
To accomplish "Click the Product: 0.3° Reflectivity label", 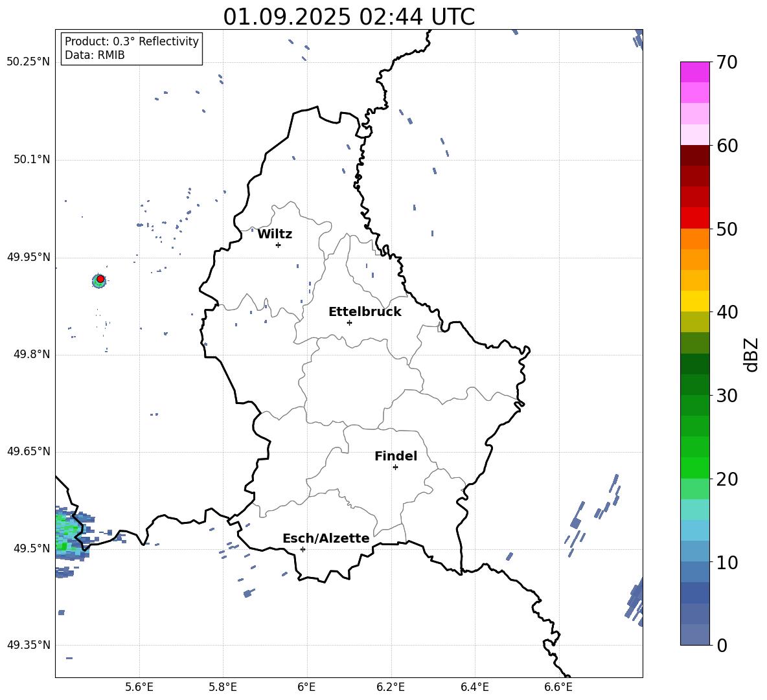I will 132,41.
